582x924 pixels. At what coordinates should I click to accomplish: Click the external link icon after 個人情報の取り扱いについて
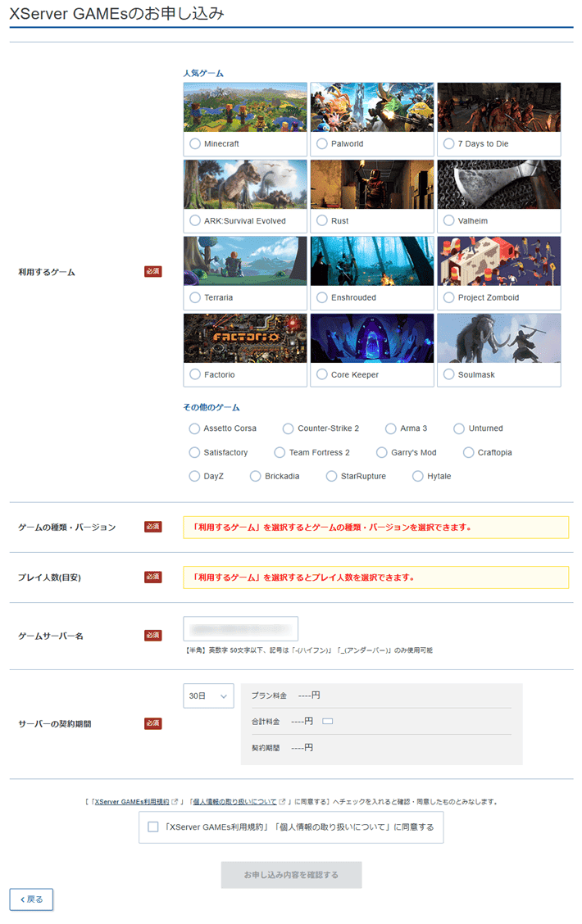[283, 802]
